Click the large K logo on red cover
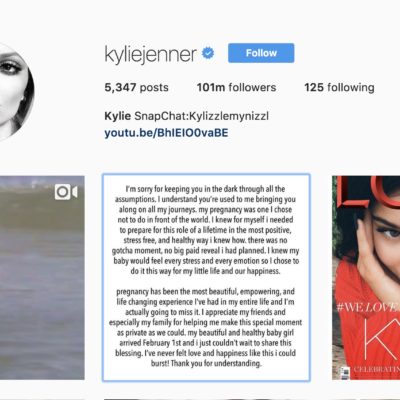Viewport: 400px width, 400px height. [382, 337]
